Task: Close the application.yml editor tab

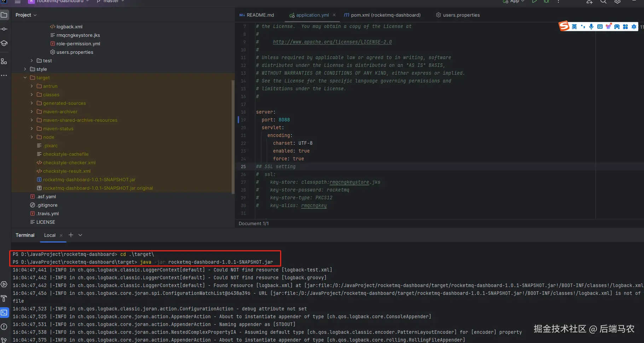Action: pyautogui.click(x=335, y=15)
